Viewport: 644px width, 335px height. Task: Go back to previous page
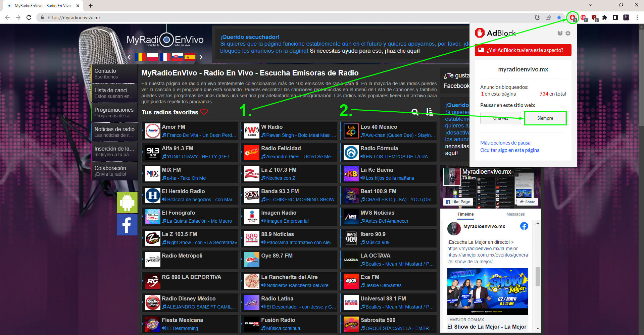tap(7, 17)
